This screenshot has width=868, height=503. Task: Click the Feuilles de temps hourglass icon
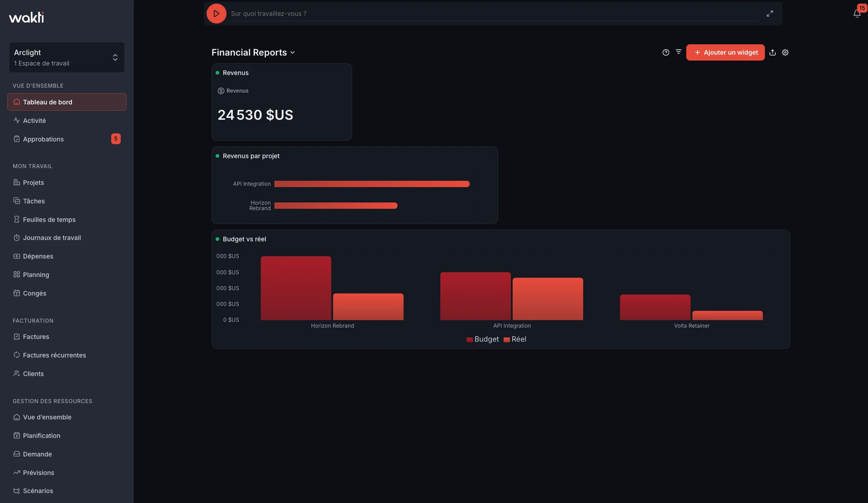point(17,220)
